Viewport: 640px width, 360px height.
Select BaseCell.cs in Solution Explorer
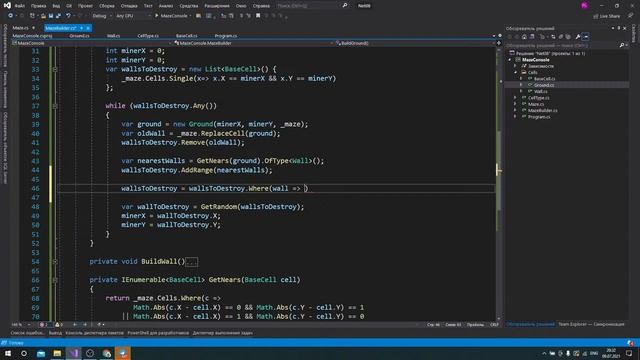coord(544,79)
